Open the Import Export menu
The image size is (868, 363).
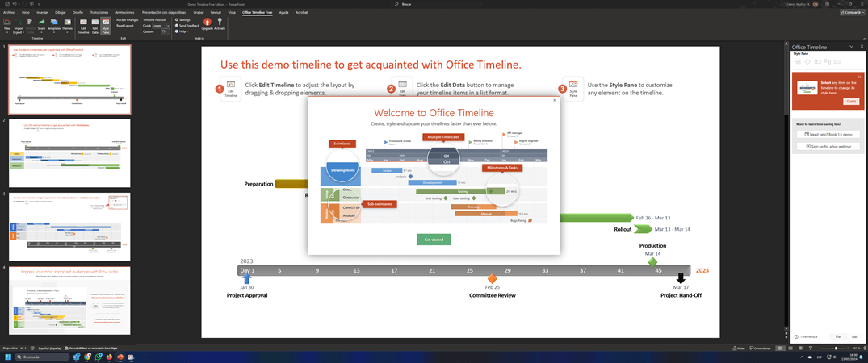(19, 26)
